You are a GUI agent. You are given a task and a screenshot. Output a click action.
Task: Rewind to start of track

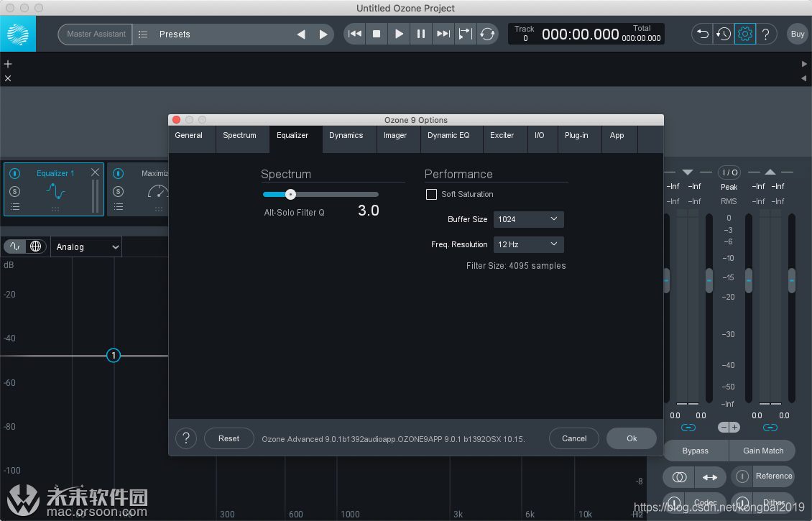355,34
